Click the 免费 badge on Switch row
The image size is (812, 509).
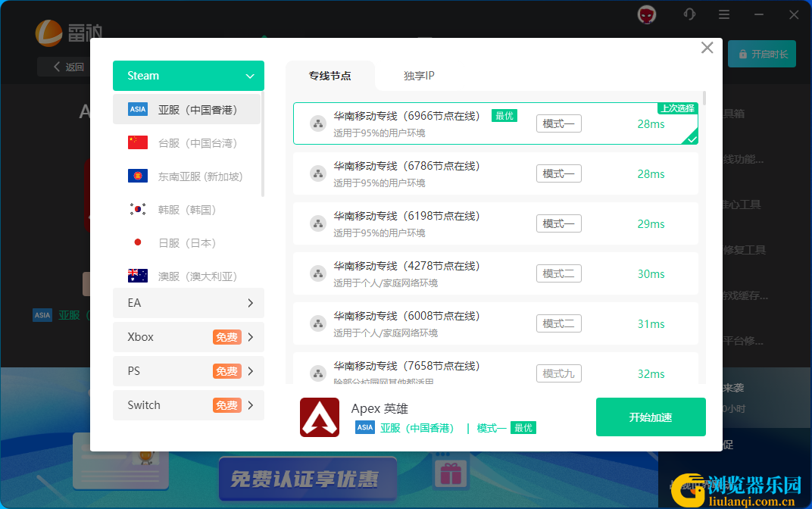(x=226, y=405)
